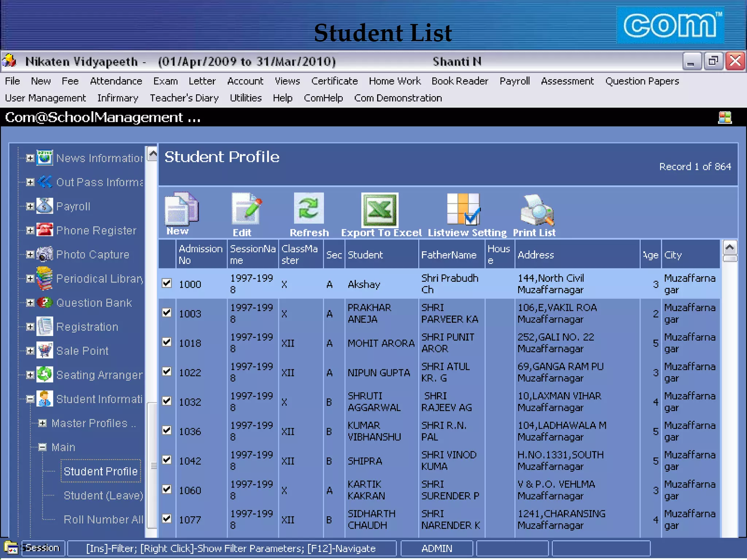Collapse the Main tree node
The height and width of the screenshot is (560, 747).
tap(42, 447)
